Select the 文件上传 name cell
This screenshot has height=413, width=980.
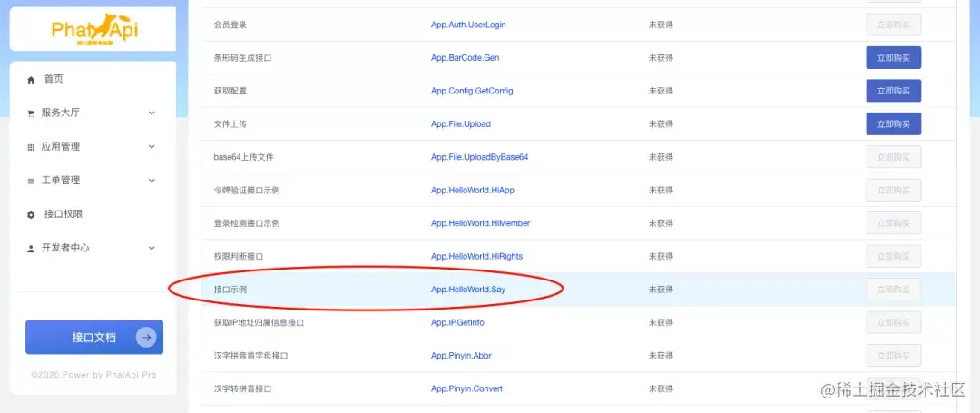click(x=230, y=124)
